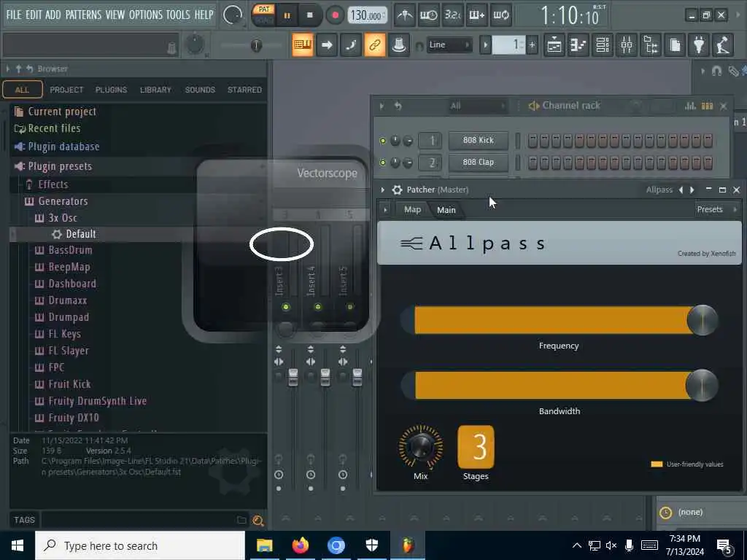The height and width of the screenshot is (560, 747).
Task: Click the Bandwidth slider in Allpass
Action: [559, 385]
